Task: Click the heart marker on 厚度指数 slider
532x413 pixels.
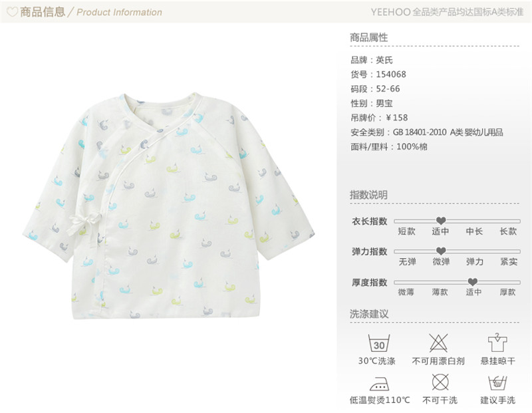Action: pyautogui.click(x=473, y=282)
